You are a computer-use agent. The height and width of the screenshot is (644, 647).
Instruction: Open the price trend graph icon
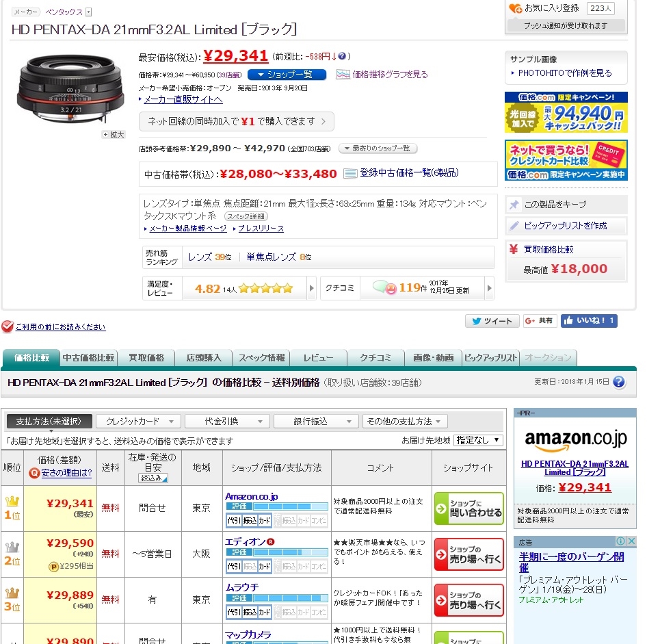(343, 75)
